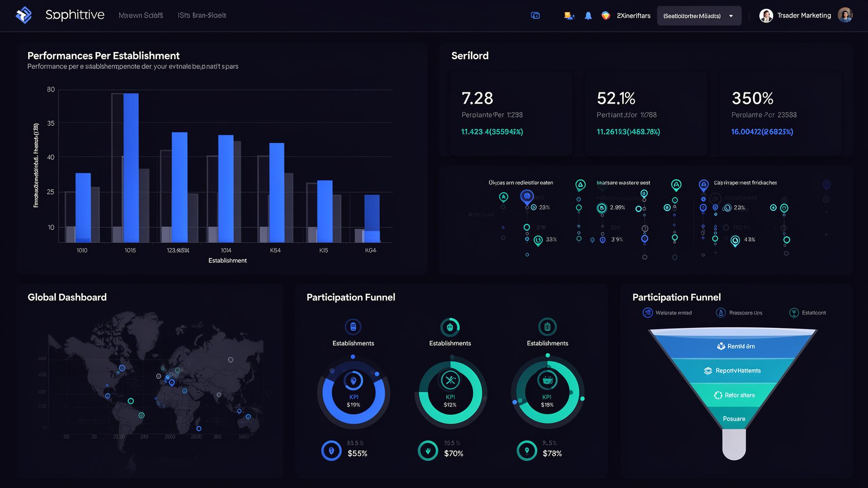The width and height of the screenshot is (868, 488).
Task: Toggle the Welorate rrntad legend item
Action: coord(667,313)
